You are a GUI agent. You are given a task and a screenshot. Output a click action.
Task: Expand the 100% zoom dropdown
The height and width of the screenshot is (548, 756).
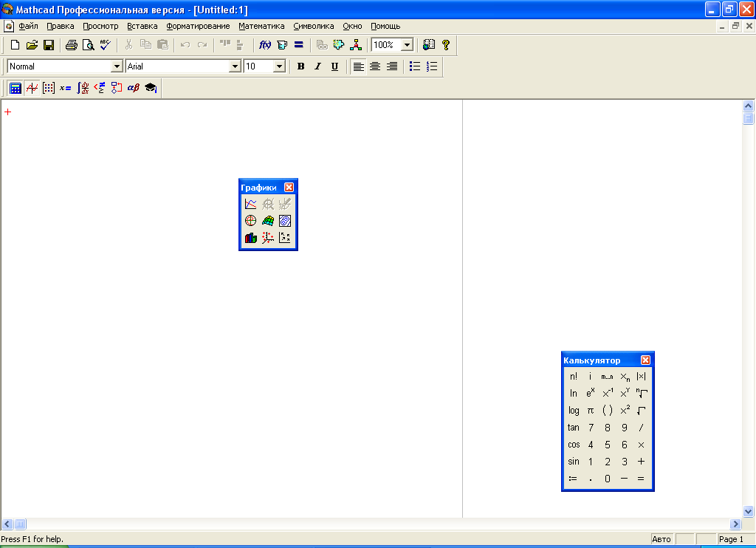(x=408, y=45)
